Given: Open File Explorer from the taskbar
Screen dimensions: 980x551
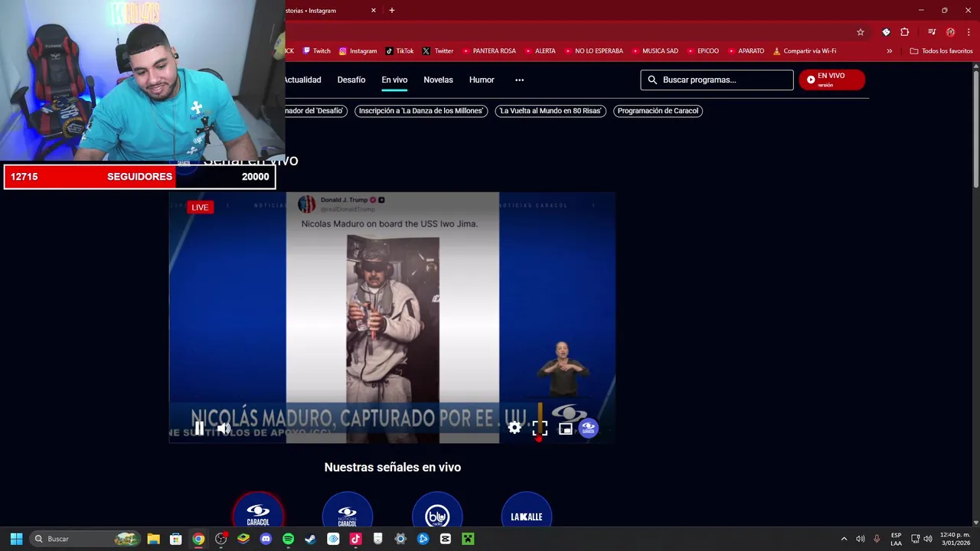Looking at the screenshot, I should point(153,539).
